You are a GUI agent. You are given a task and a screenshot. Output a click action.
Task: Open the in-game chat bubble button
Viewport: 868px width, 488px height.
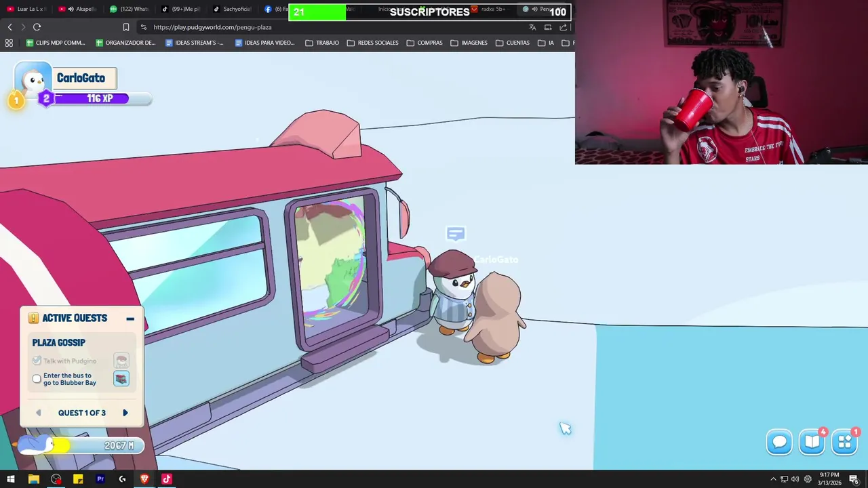point(779,443)
